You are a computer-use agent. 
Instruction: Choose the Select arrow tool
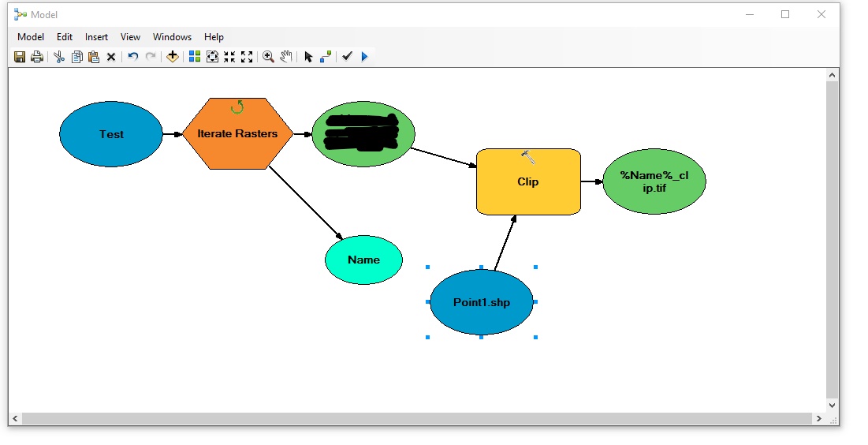click(x=309, y=57)
